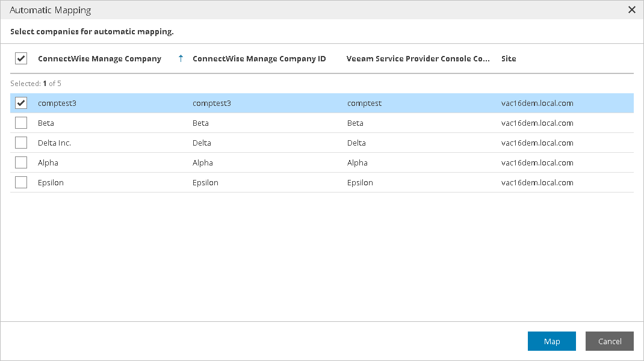The image size is (644, 361).
Task: Select the Delta Inc. company name cell
Action: 54,143
